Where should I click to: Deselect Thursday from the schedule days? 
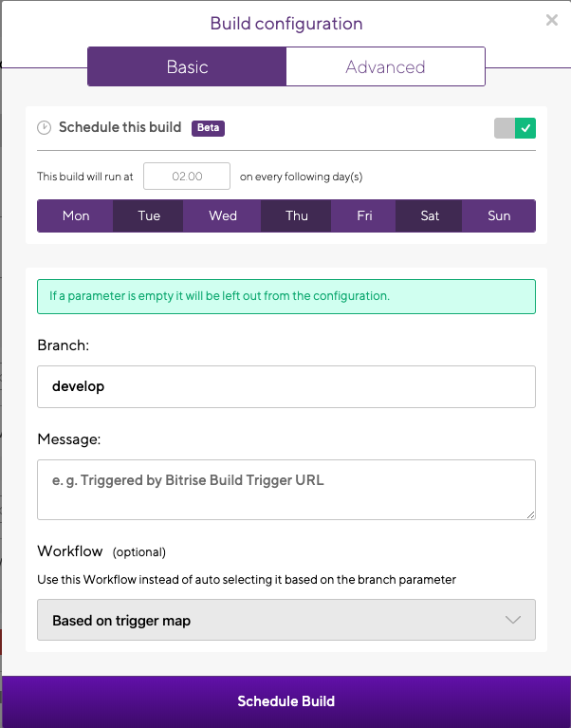click(297, 215)
